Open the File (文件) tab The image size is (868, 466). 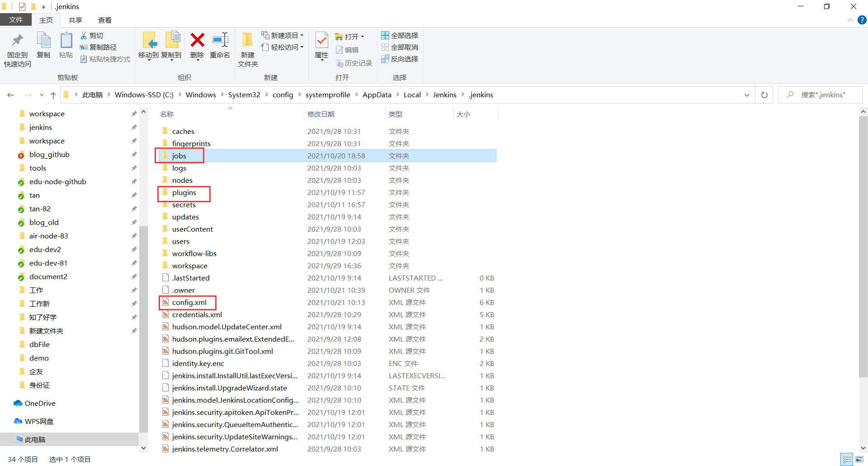16,20
